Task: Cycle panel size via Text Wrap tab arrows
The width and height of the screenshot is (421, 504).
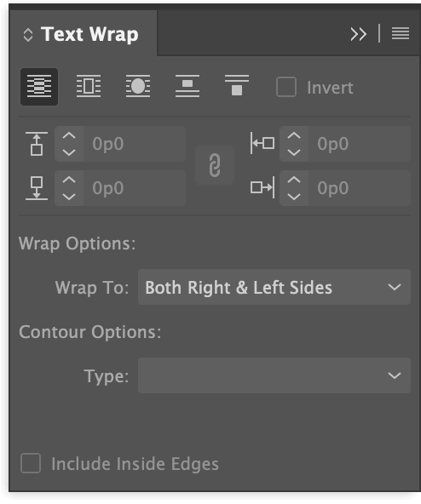Action: (28, 35)
